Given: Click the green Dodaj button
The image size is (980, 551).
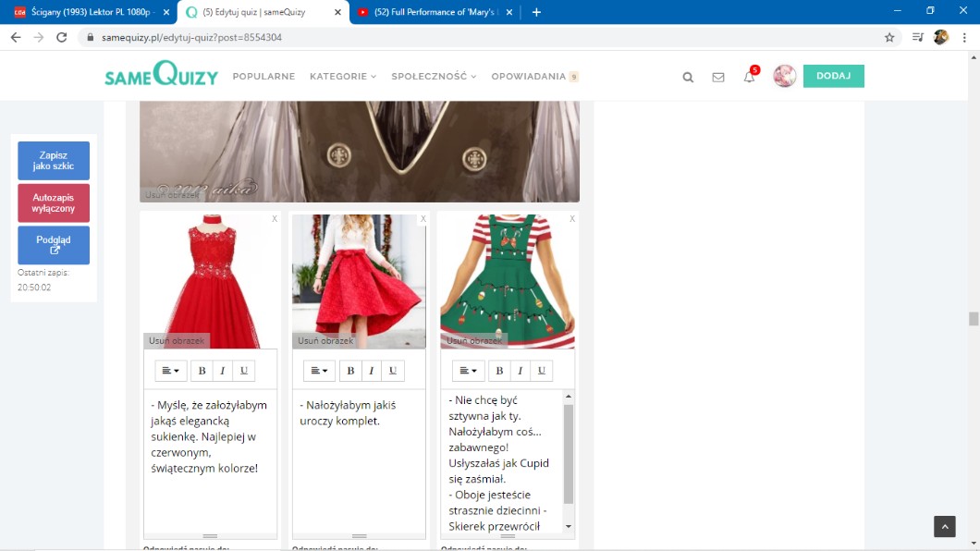Looking at the screenshot, I should click(x=833, y=76).
